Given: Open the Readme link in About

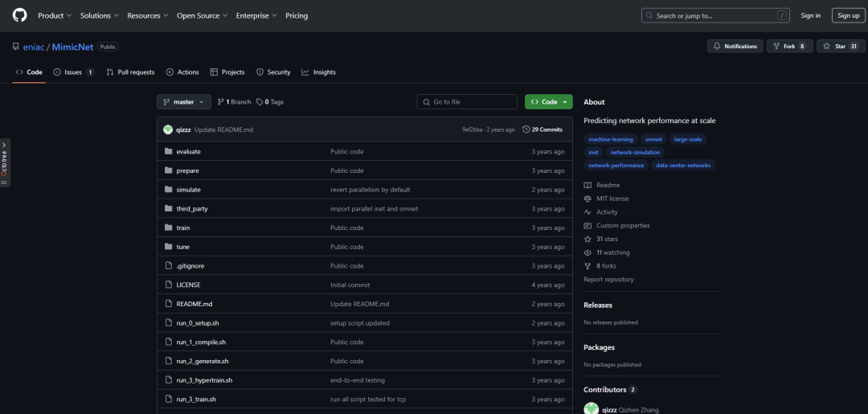Looking at the screenshot, I should point(602,185).
